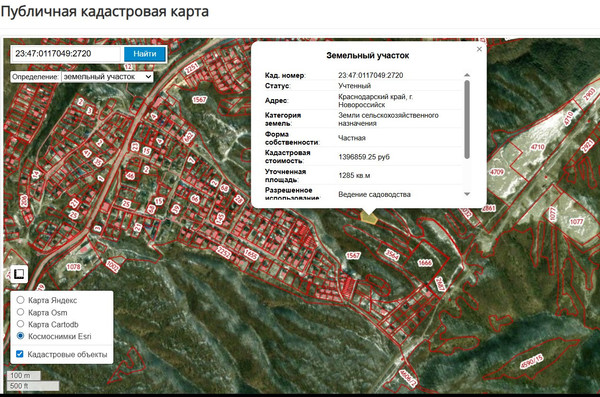The width and height of the screenshot is (600, 397).
Task: Uncheck the Кадастровые объекты checkbox
Action: (20, 354)
